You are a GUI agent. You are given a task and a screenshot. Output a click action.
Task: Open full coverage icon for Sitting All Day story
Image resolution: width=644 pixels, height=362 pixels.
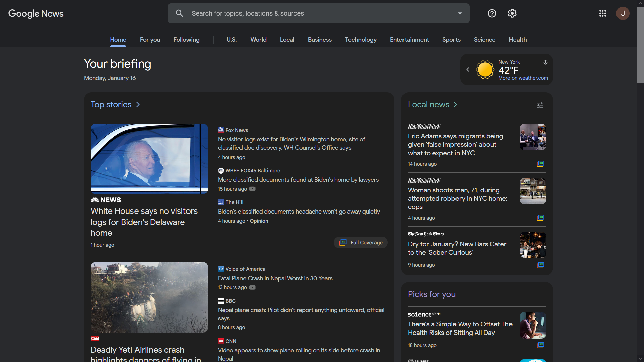pyautogui.click(x=540, y=345)
